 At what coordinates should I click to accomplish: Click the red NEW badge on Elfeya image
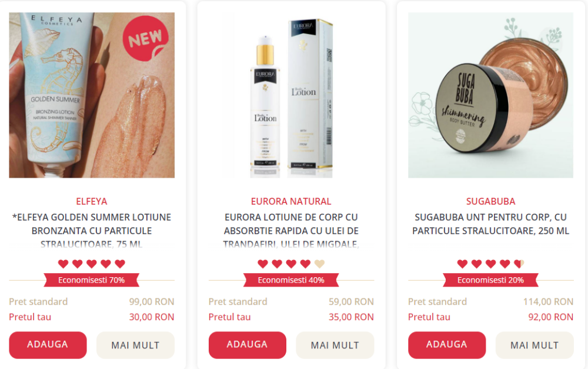coord(145,38)
